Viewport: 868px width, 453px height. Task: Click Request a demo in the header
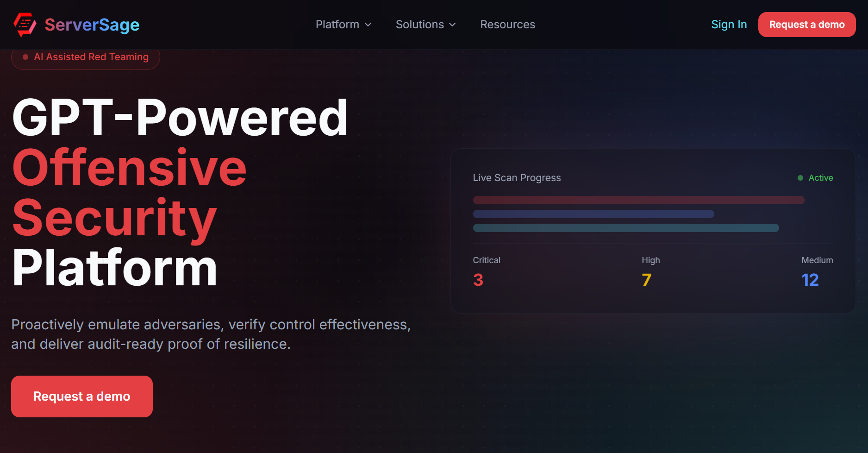(806, 25)
